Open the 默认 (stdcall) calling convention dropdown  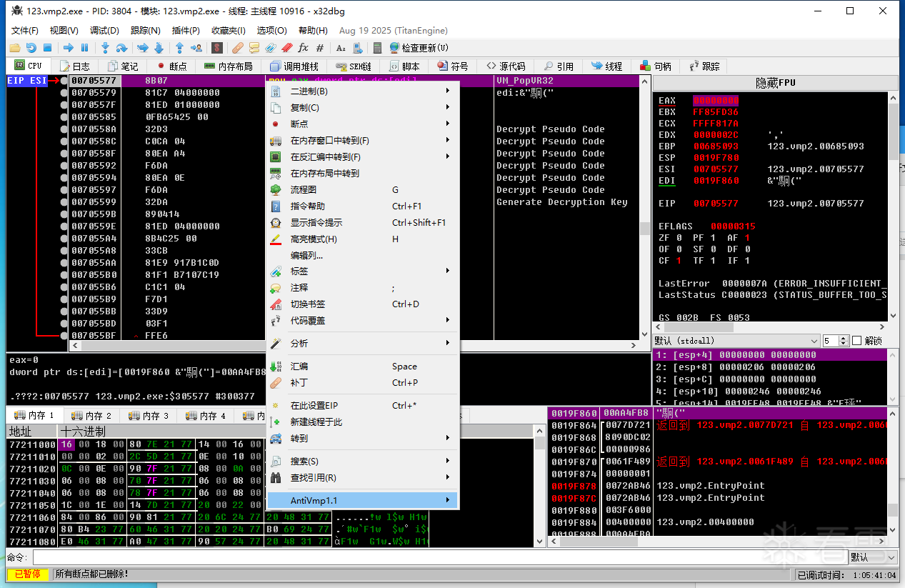tap(736, 341)
